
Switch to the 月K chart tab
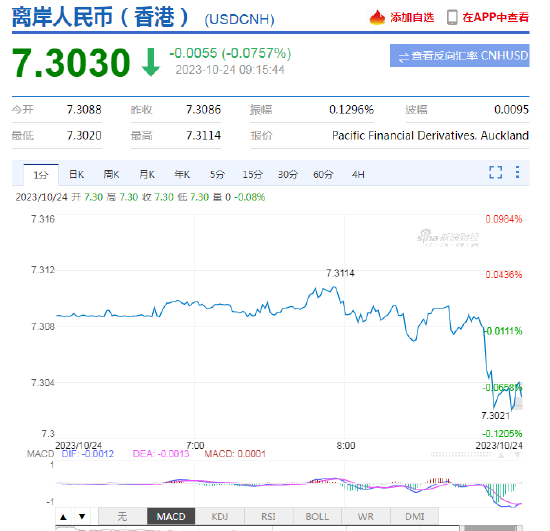tap(147, 174)
